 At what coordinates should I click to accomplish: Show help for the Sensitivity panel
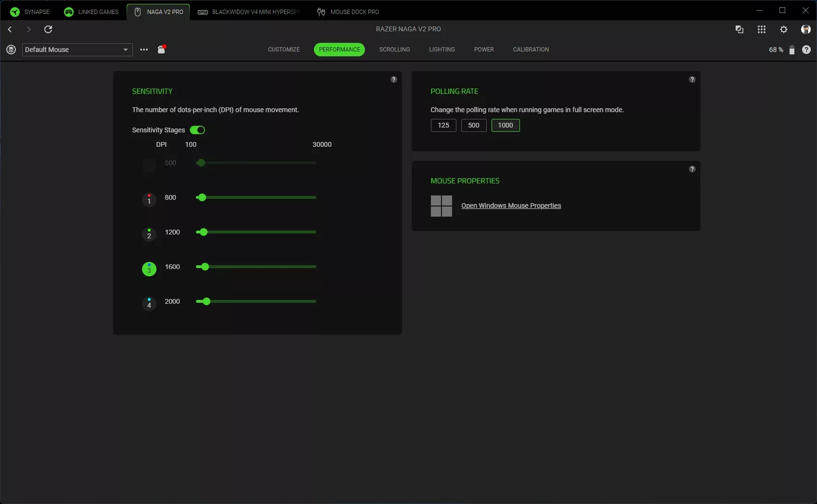point(394,79)
